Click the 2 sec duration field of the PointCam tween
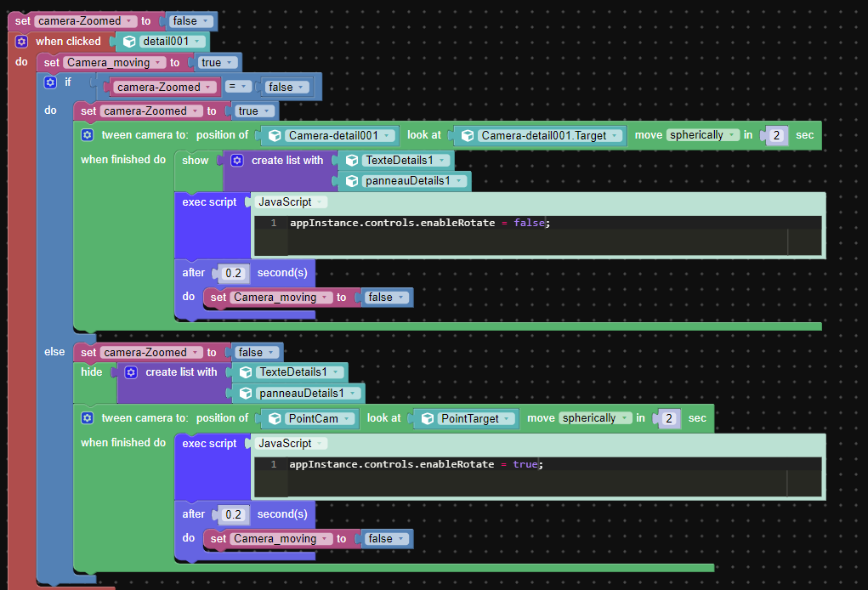The width and height of the screenshot is (868, 590). [669, 418]
